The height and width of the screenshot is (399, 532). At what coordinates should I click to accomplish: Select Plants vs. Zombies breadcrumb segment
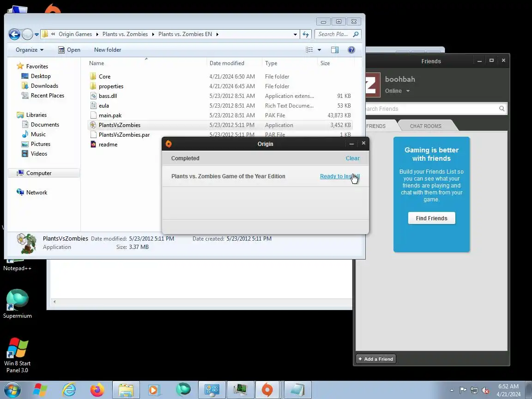[x=125, y=34]
